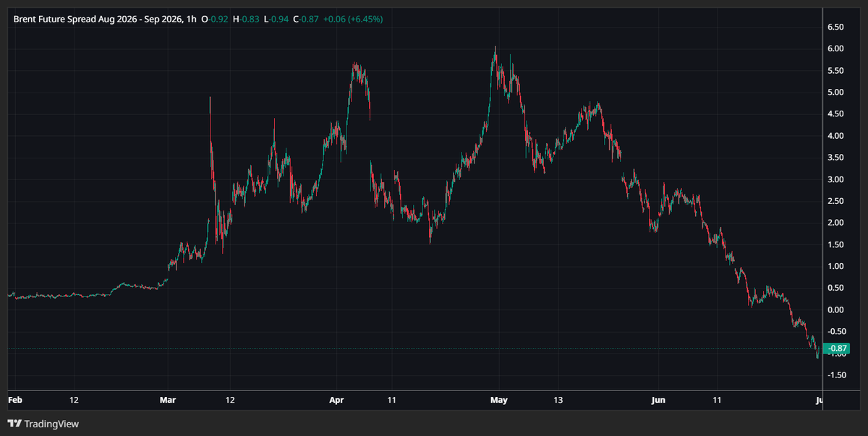This screenshot has width=868, height=436.
Task: Click the 4.00 price axis label
Action: [x=837, y=136]
